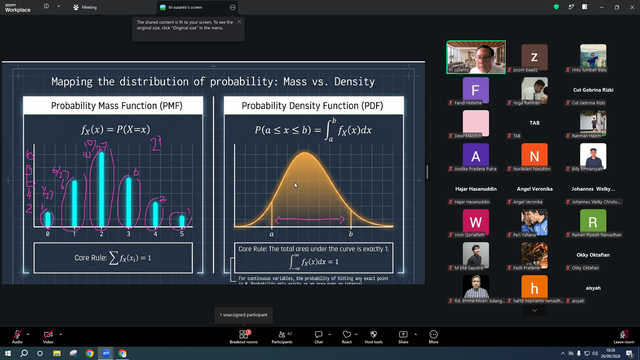
Task: Unmute microphone with the Audio button
Action: tap(17, 337)
